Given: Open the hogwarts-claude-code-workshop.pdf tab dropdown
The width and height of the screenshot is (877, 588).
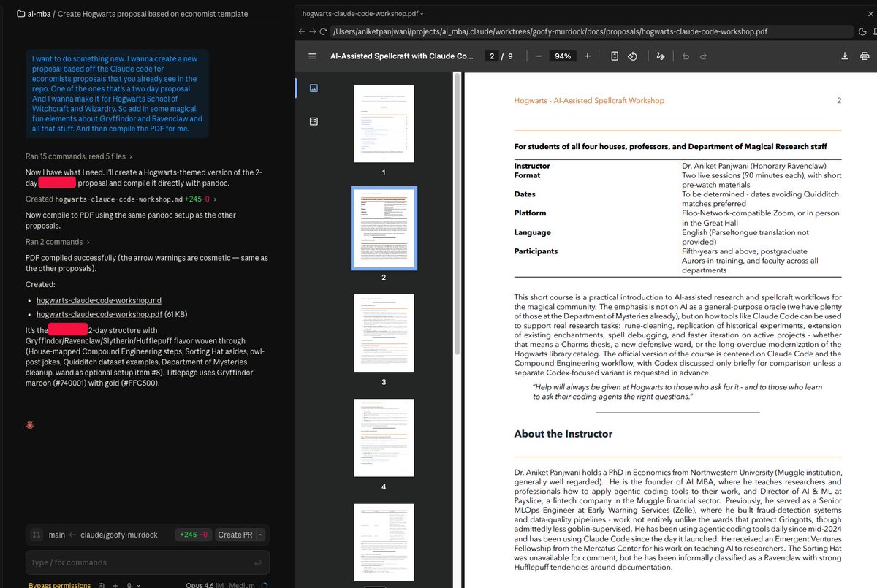Looking at the screenshot, I should pos(422,14).
